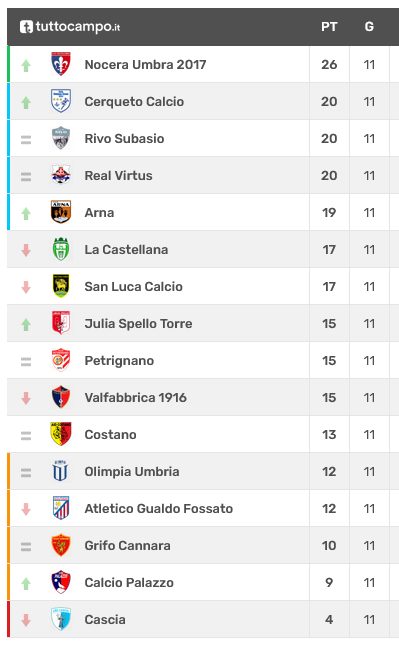Open the Real Virtus team page
The image size is (399, 645).
(118, 176)
